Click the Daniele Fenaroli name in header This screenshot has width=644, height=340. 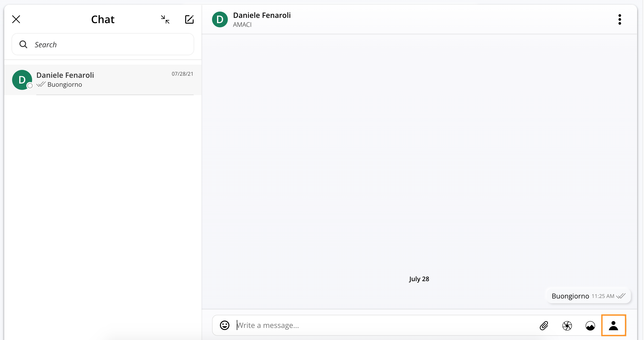[x=262, y=15]
